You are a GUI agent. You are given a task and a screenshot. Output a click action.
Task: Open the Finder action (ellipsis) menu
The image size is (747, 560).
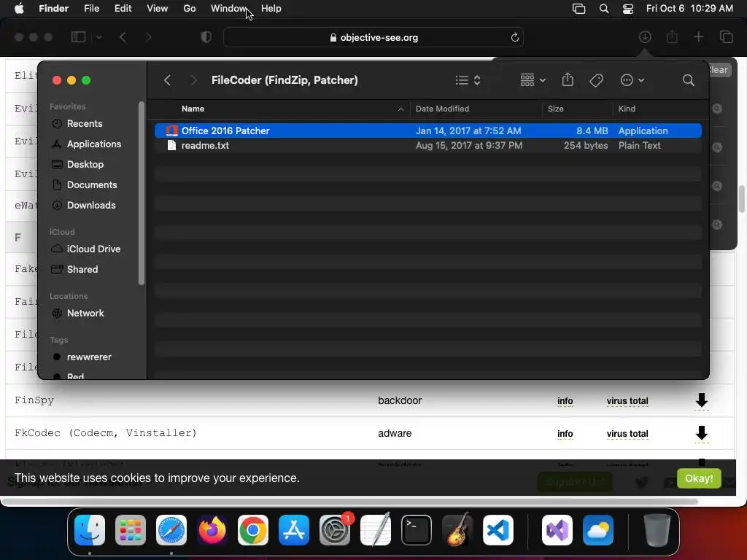click(x=632, y=80)
